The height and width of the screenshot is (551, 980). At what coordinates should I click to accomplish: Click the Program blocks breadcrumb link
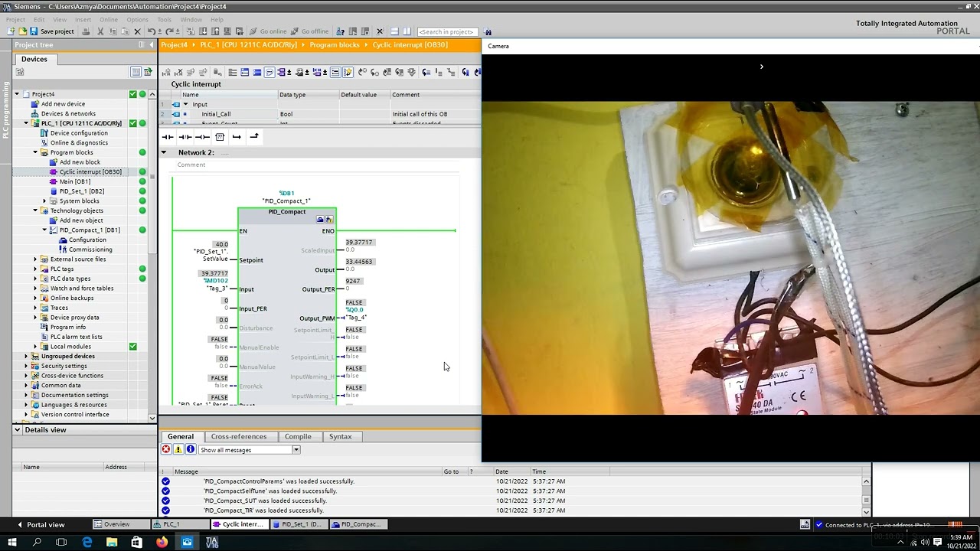335,44
